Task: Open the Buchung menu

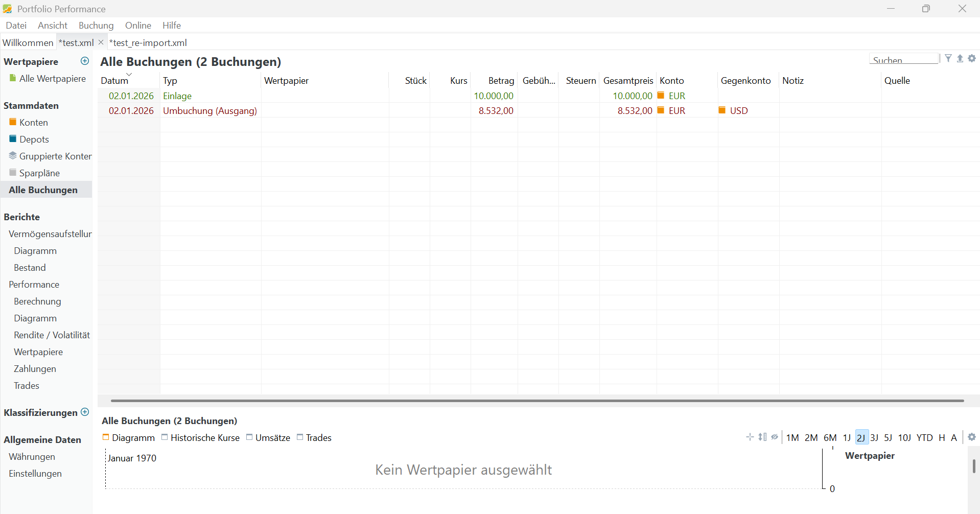Action: [96, 26]
